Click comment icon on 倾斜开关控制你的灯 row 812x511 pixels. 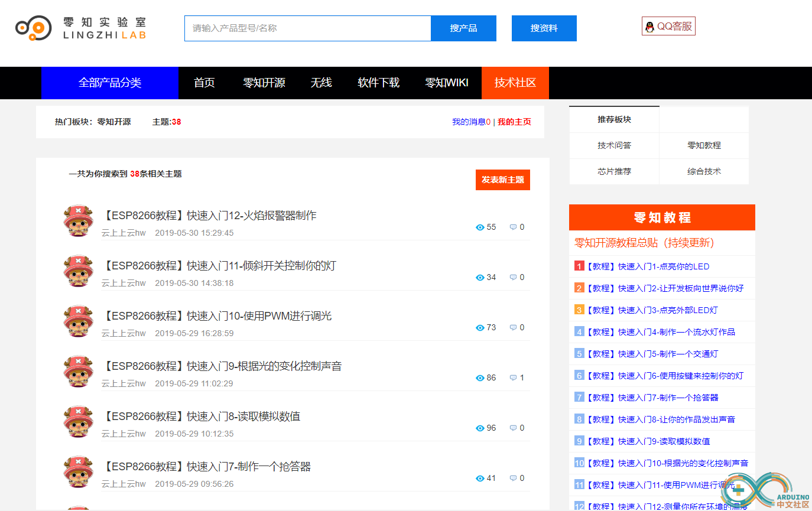tap(513, 278)
